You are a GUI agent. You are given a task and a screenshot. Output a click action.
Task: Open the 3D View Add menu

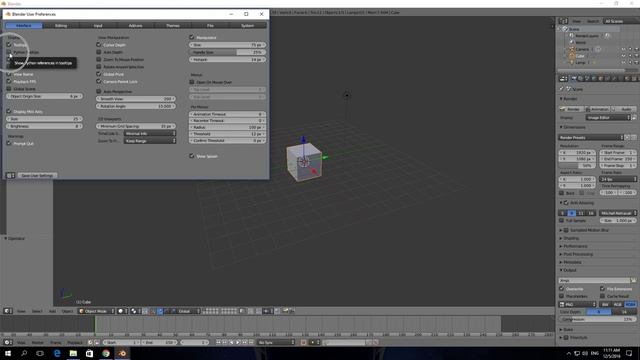tap(52, 311)
